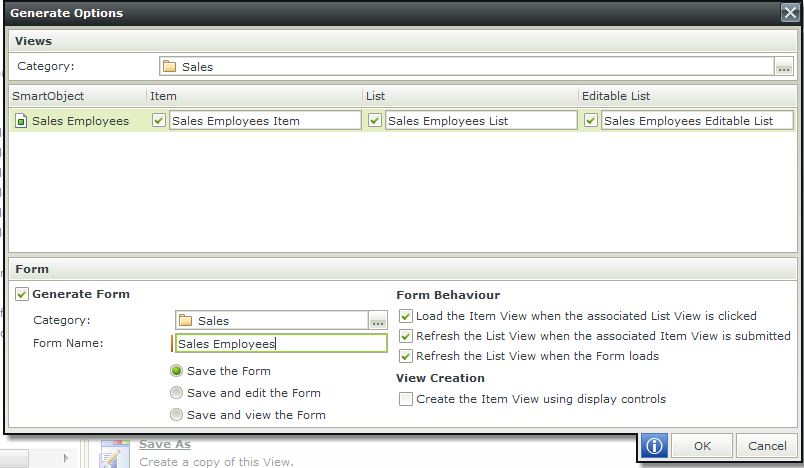804x468 pixels.
Task: Uncheck the List view checkbox
Action: (375, 120)
